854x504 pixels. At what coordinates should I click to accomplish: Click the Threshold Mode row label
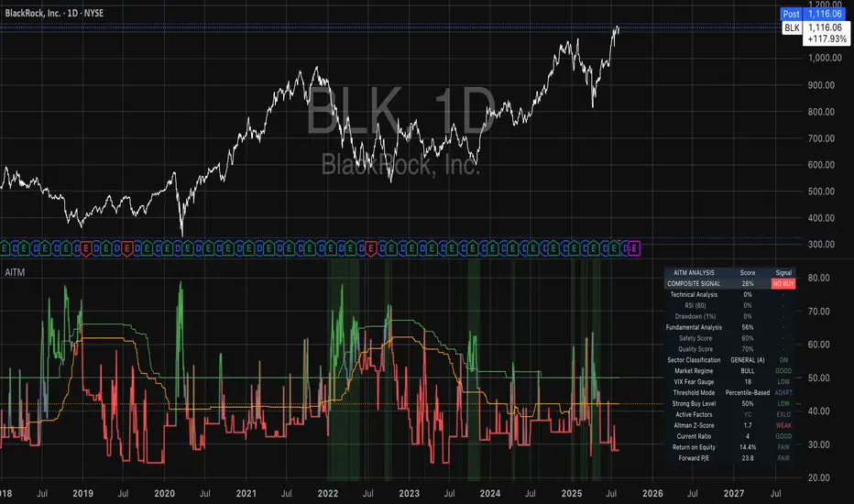tap(694, 393)
